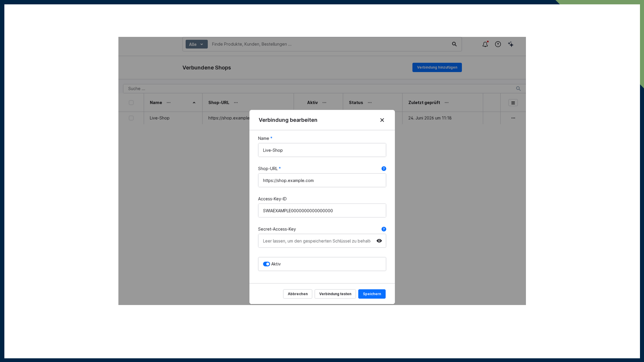
Task: Toggle Name column sort arrow
Action: click(194, 103)
